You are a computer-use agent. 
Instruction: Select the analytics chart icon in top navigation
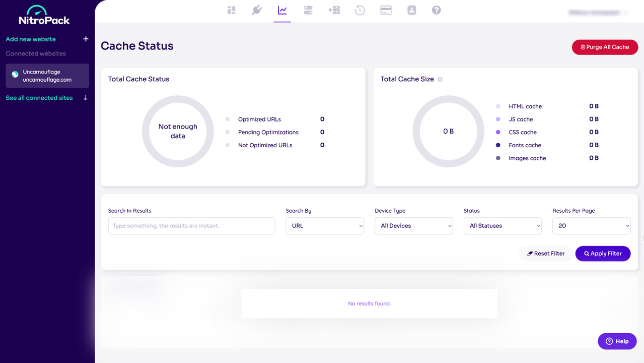282,10
